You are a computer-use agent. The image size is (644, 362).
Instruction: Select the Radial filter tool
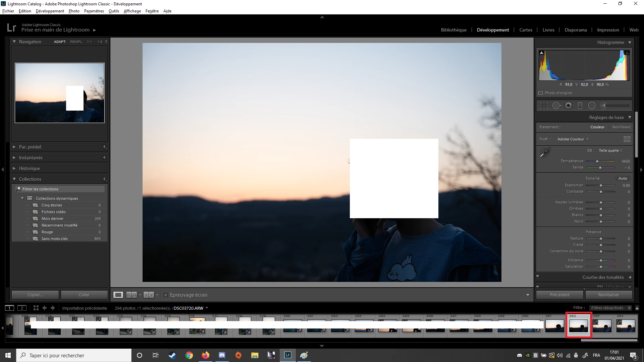coord(592,106)
